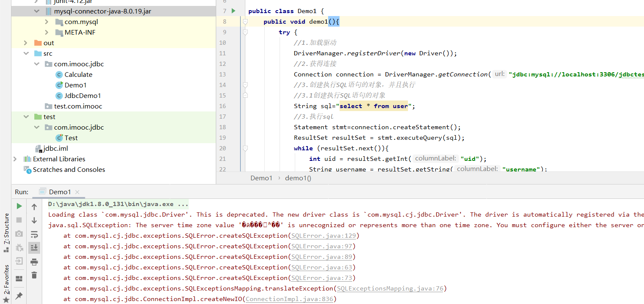This screenshot has height=304, width=644.
Task: Click the 'select * from user' string
Action: click(374, 106)
